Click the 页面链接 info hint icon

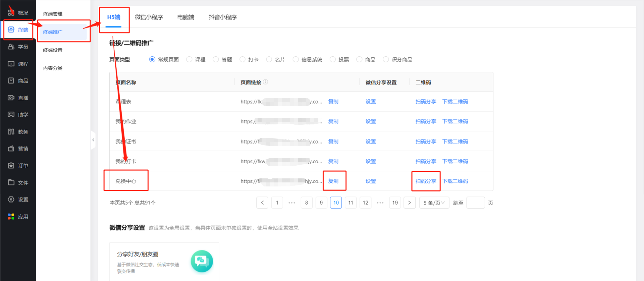point(266,82)
